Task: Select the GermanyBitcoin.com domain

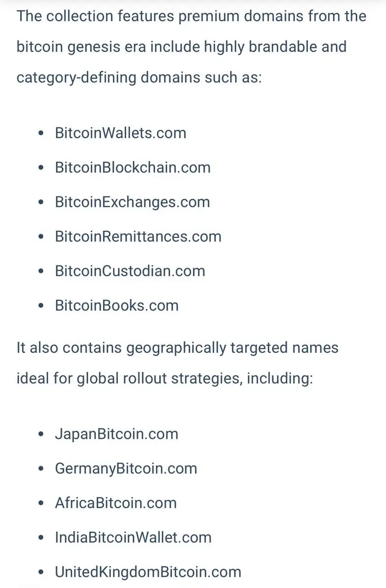Action: point(126,468)
